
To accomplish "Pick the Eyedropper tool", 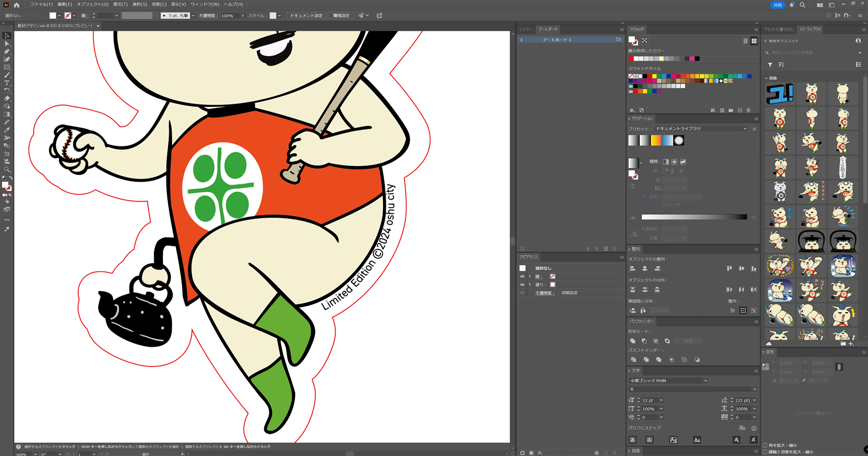I will coord(7,130).
